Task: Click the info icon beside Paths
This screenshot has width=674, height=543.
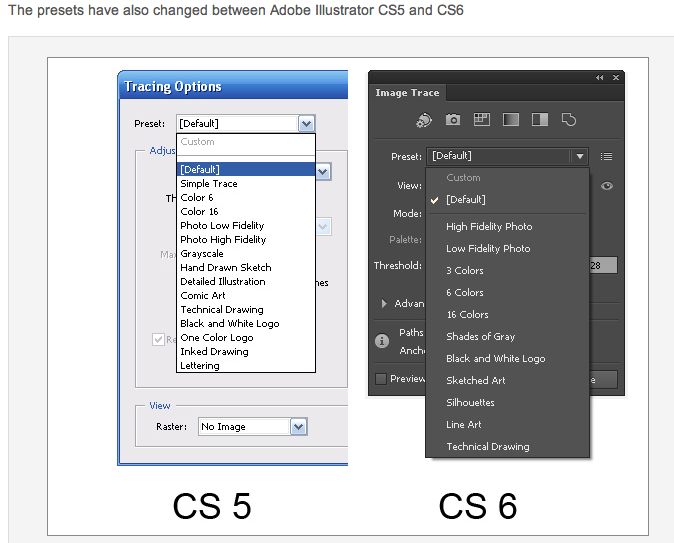Action: (x=382, y=341)
